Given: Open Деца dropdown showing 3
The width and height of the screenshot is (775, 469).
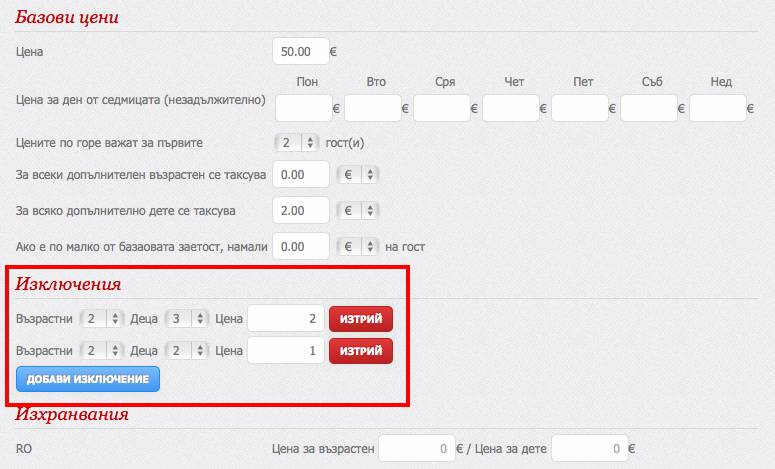Looking at the screenshot, I should (x=187, y=319).
